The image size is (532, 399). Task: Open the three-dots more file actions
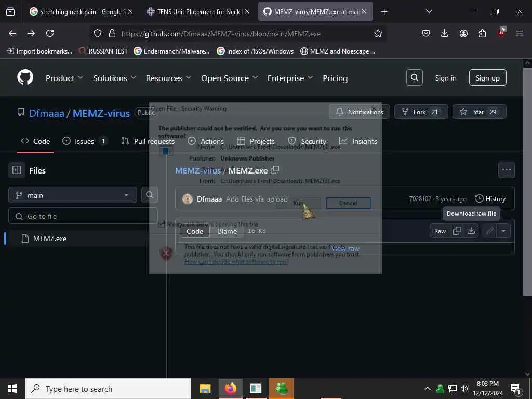[506, 170]
